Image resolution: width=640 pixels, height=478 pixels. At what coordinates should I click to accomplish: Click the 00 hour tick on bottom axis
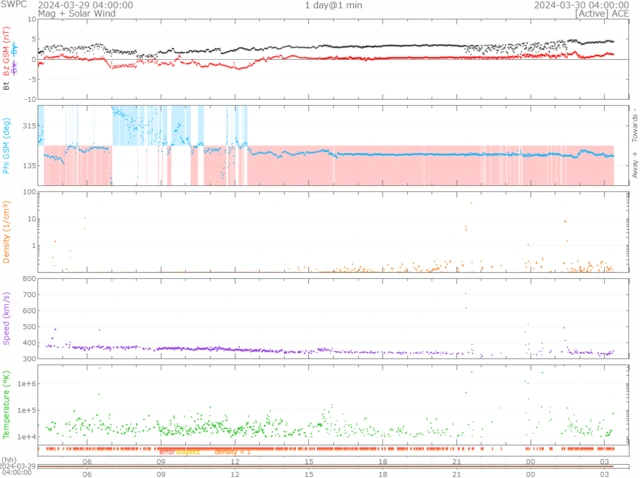pyautogui.click(x=530, y=463)
